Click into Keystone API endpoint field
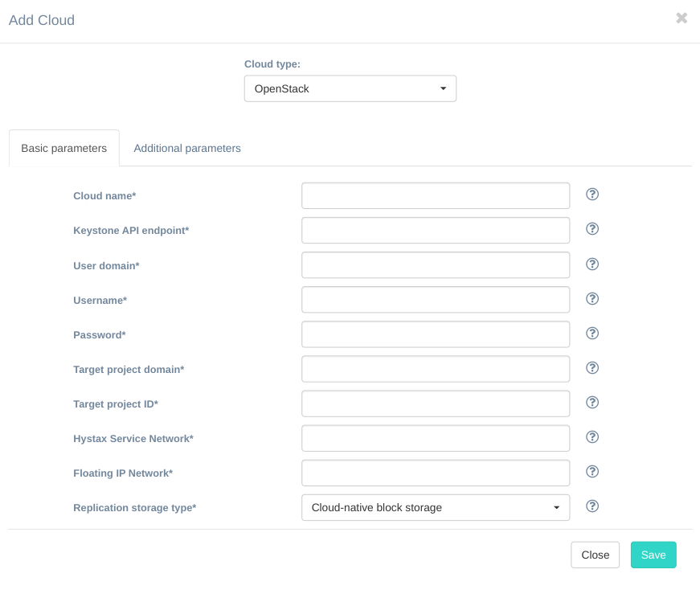This screenshot has height=594, width=700. click(435, 230)
